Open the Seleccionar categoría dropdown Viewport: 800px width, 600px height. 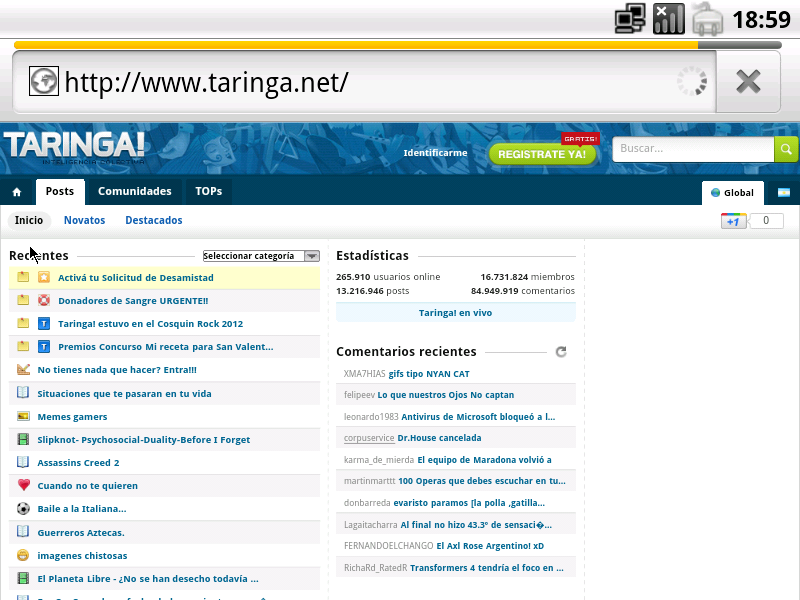coord(261,256)
